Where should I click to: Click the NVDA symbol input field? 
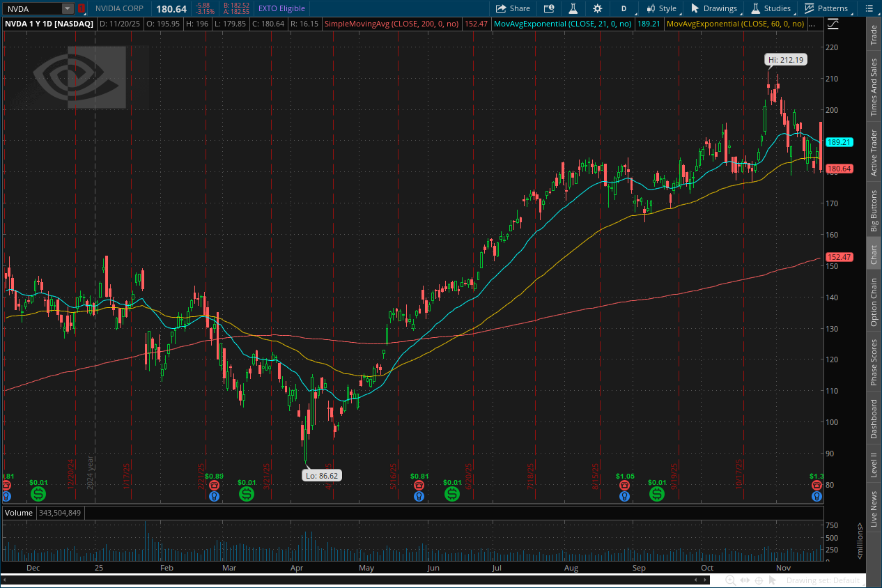(32, 8)
